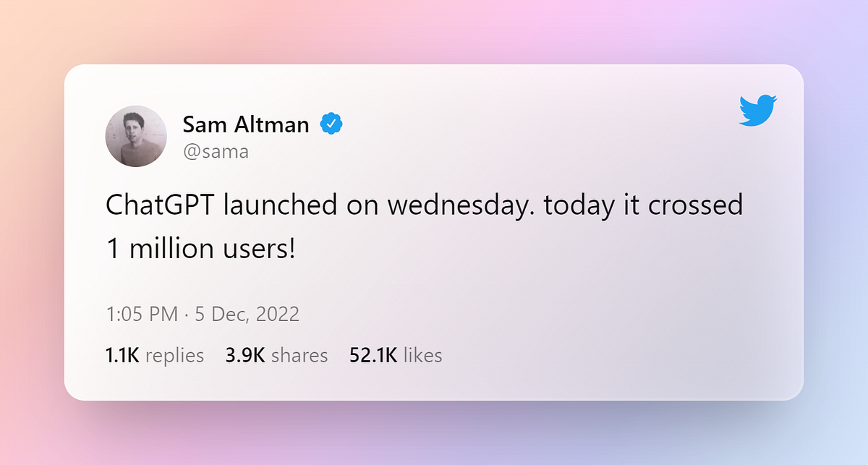Click the bold 1.1K count

coord(123,355)
